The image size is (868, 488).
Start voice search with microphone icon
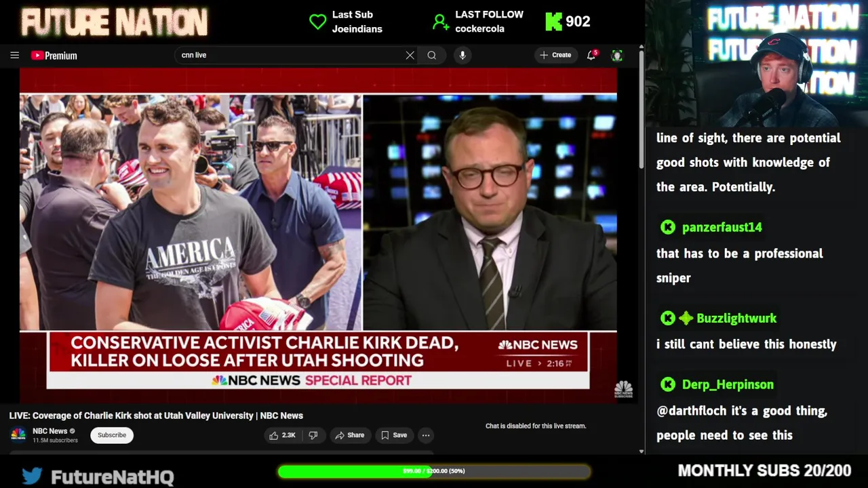pos(462,56)
